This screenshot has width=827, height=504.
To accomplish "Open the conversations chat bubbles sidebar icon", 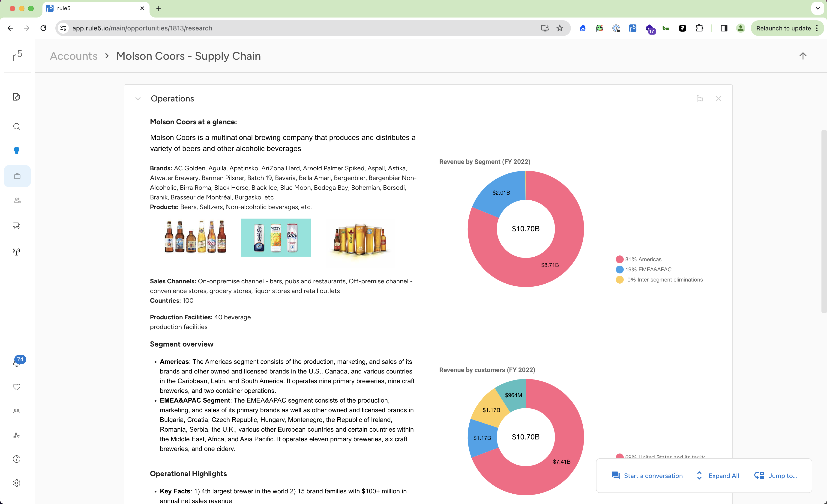I will [x=16, y=226].
